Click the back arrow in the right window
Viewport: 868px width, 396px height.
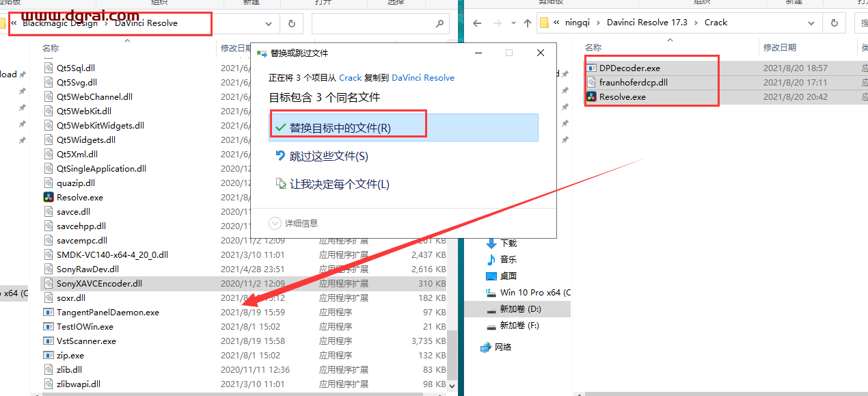click(478, 23)
